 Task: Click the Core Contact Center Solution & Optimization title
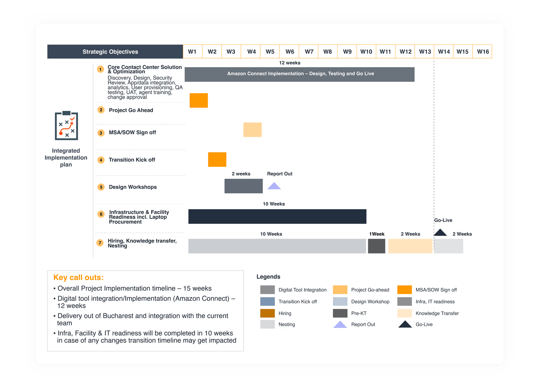point(145,69)
